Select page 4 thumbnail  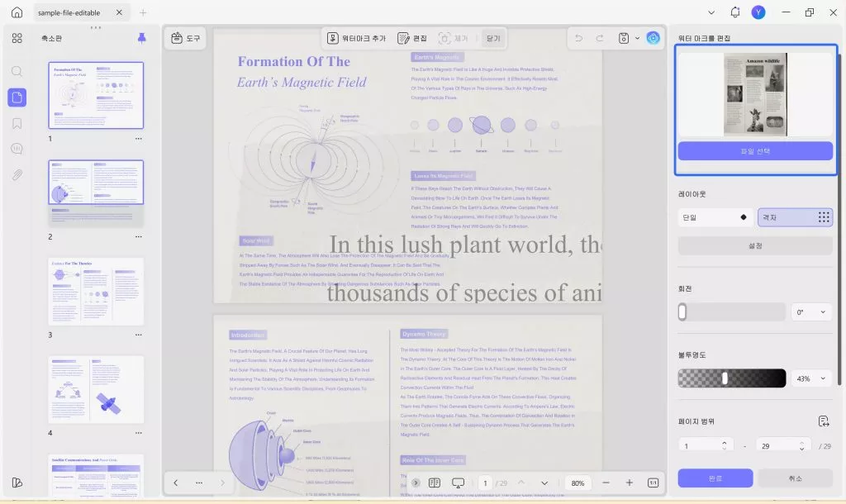[96, 390]
